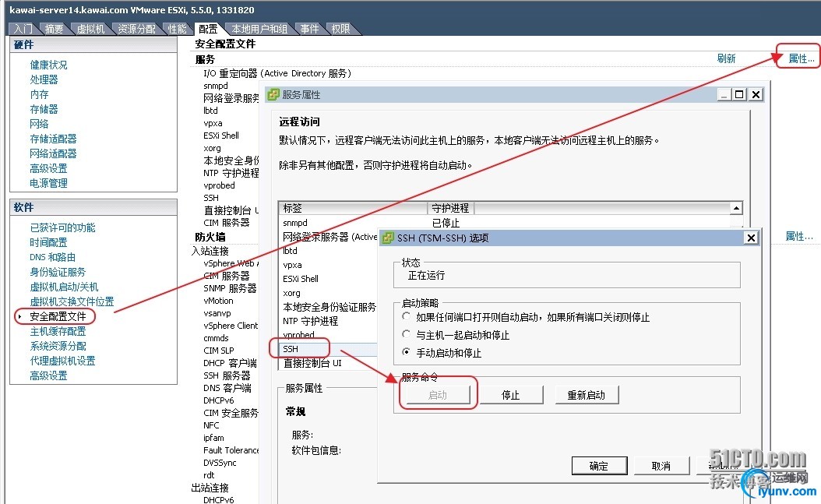
Task: Select ESXi Shell row in 服务属性 list
Action: [x=328, y=279]
